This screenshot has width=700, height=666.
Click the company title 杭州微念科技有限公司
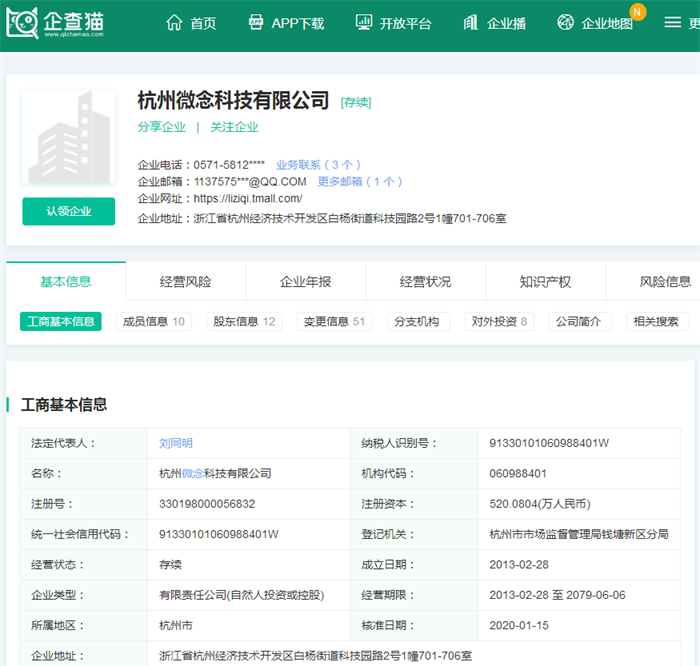click(233, 100)
